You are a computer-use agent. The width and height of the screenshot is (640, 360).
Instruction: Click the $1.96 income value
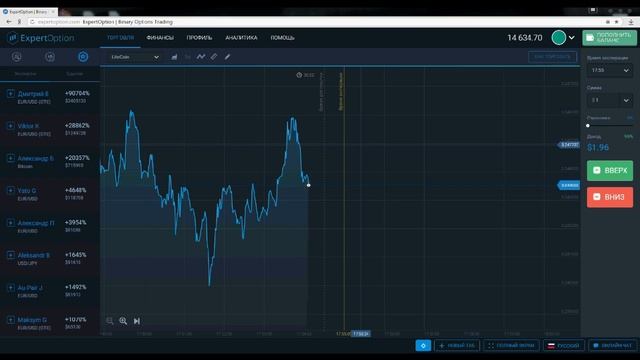coord(598,147)
